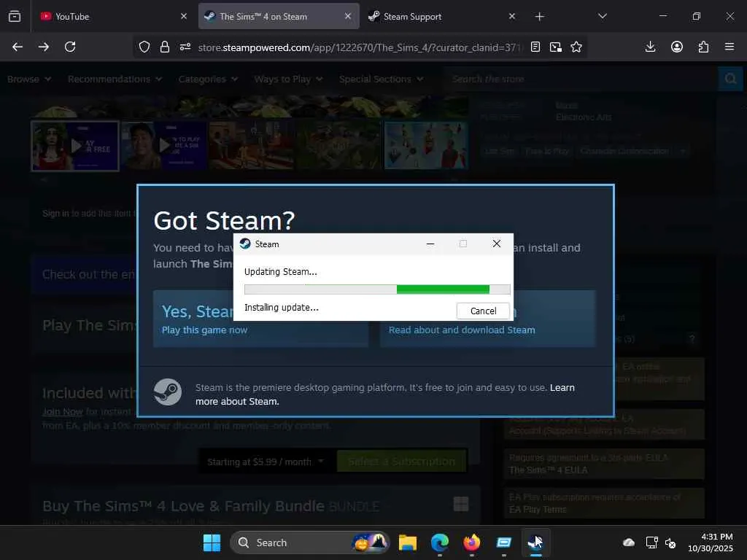Click the Select a Subscription button
The image size is (747, 560).
pos(402,462)
